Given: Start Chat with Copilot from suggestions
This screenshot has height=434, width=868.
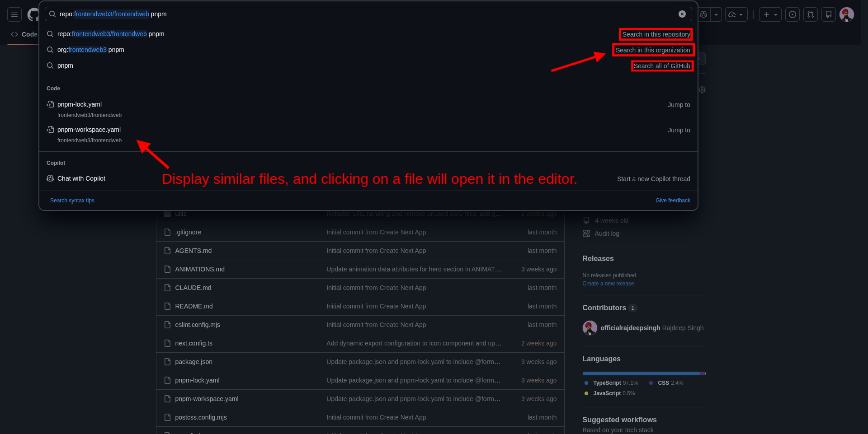Looking at the screenshot, I should pyautogui.click(x=368, y=178).
